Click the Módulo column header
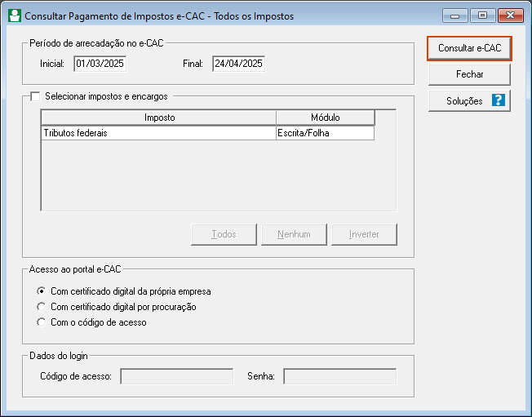532x417 pixels. click(x=326, y=118)
